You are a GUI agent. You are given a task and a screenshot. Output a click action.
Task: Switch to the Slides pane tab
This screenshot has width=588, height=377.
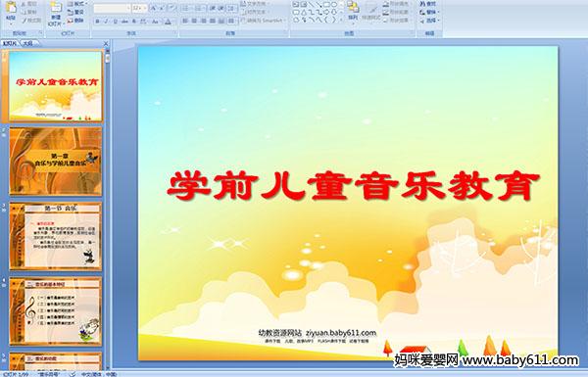[x=10, y=43]
